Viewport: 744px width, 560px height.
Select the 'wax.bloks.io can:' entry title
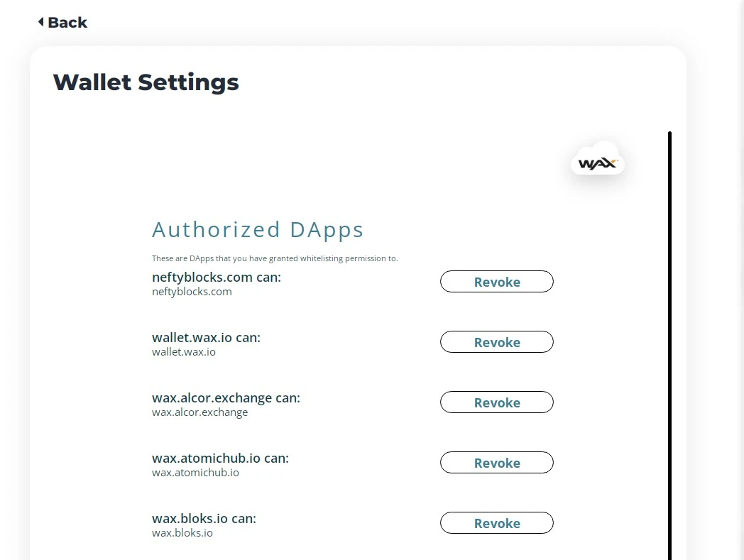pyautogui.click(x=204, y=518)
